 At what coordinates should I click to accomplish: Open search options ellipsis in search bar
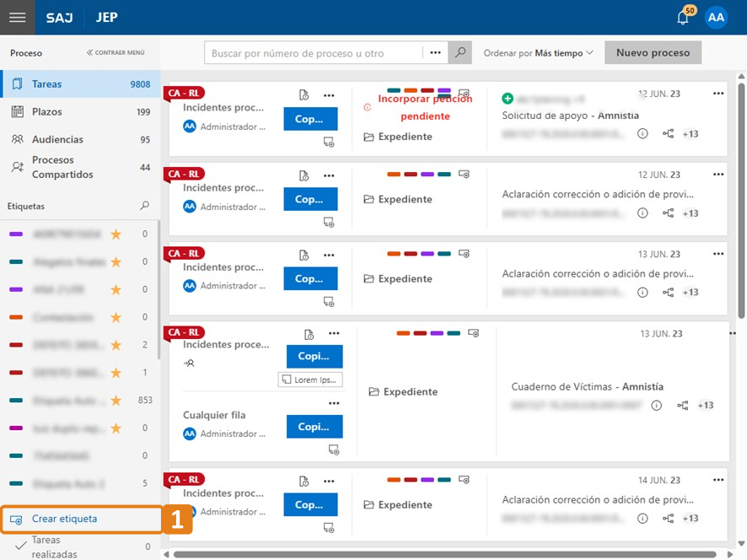coord(435,52)
